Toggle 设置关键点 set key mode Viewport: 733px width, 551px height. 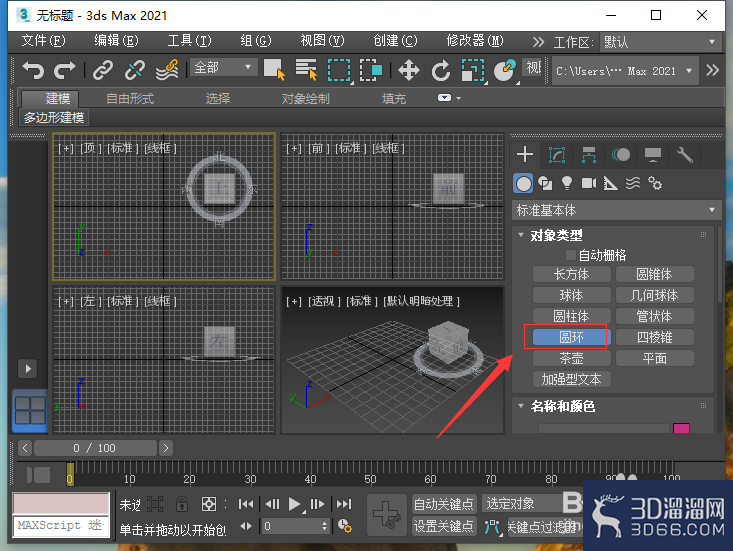pyautogui.click(x=444, y=527)
